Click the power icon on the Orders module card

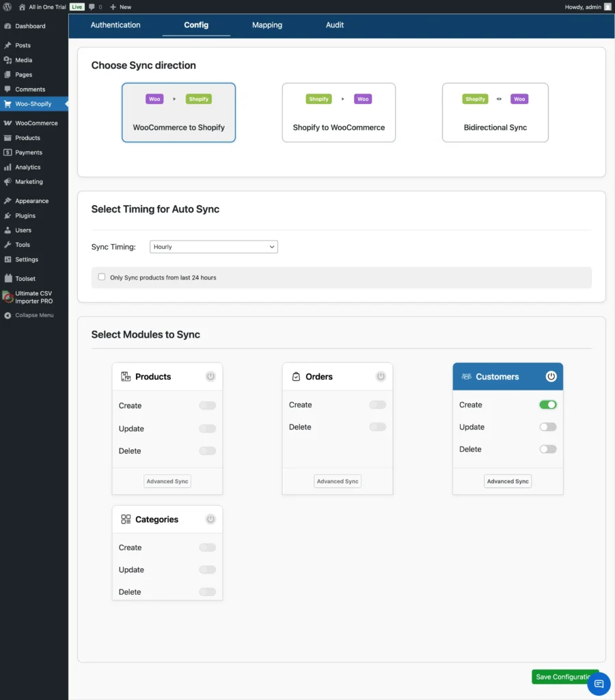381,375
